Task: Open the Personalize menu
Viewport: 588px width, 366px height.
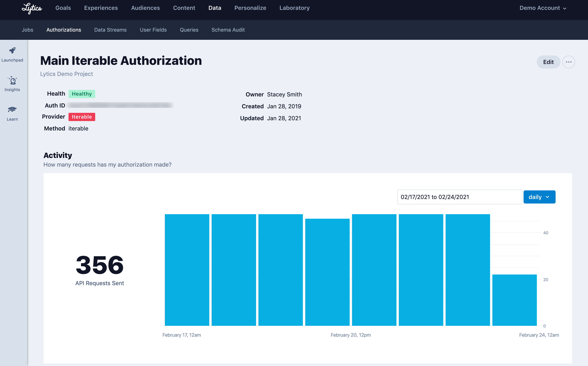Action: (250, 8)
